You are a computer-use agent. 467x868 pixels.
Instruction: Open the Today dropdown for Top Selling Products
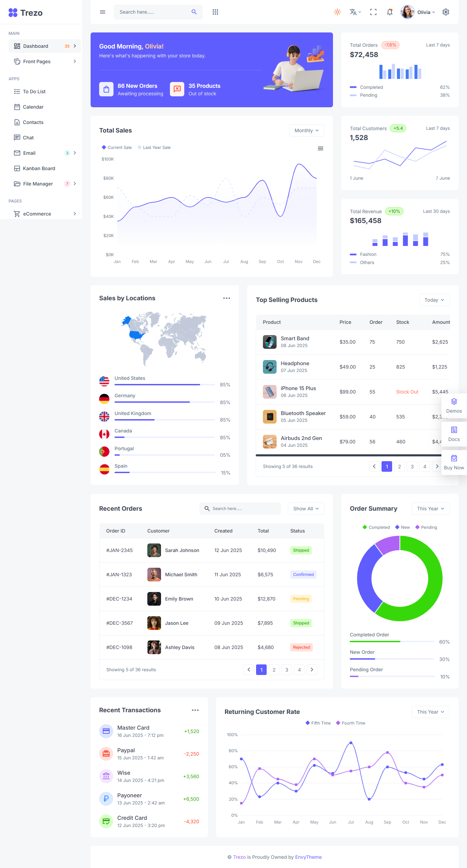click(x=434, y=300)
